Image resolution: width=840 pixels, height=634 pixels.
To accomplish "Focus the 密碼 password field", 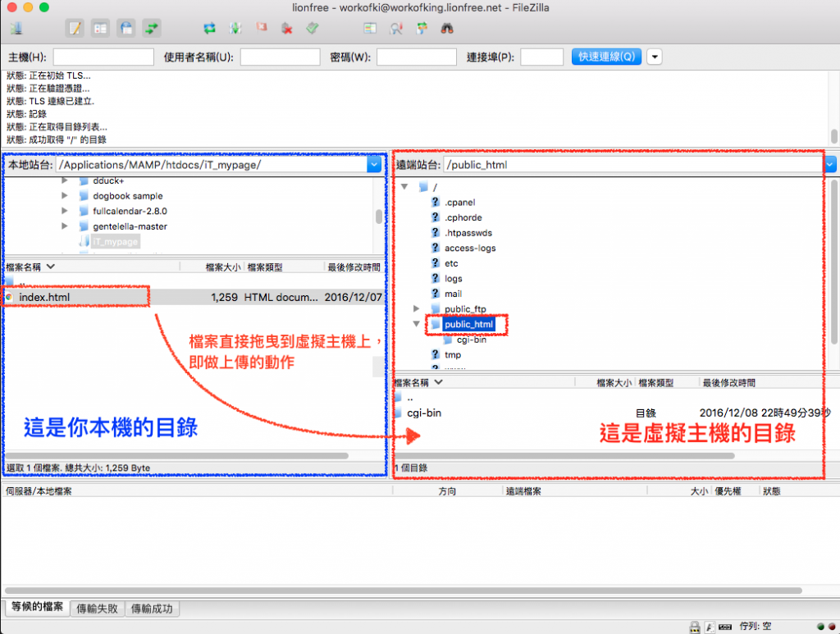I will pyautogui.click(x=416, y=57).
